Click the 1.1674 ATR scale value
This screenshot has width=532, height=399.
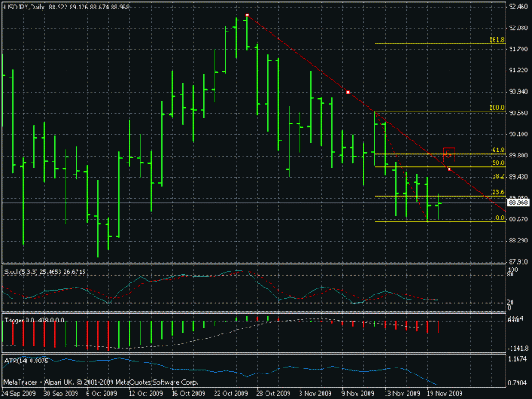pos(518,359)
